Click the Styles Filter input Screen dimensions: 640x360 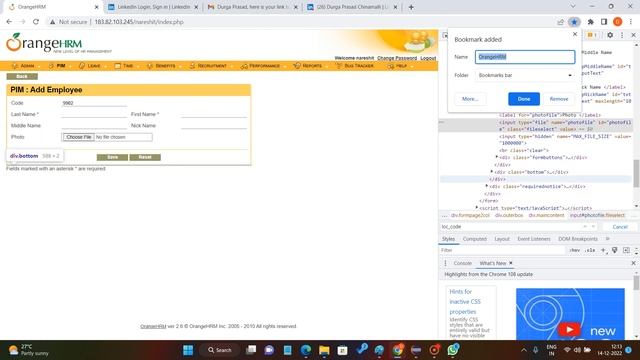tap(502, 250)
